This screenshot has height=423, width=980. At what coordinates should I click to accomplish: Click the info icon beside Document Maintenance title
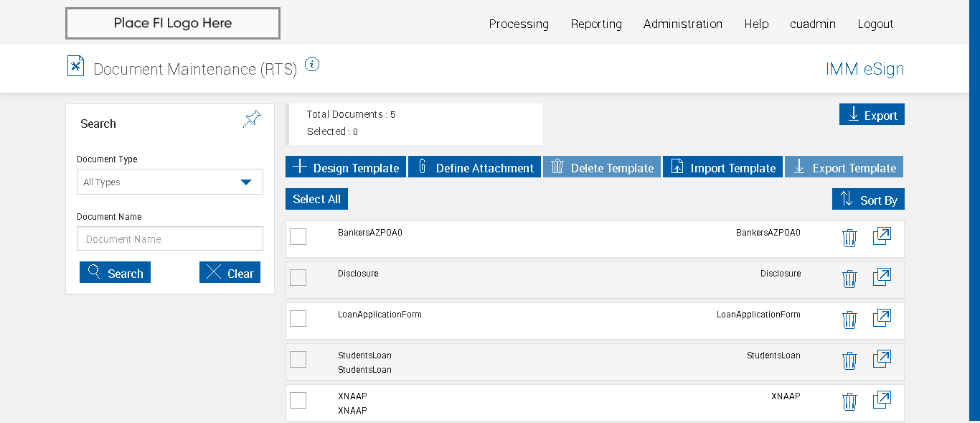(311, 65)
